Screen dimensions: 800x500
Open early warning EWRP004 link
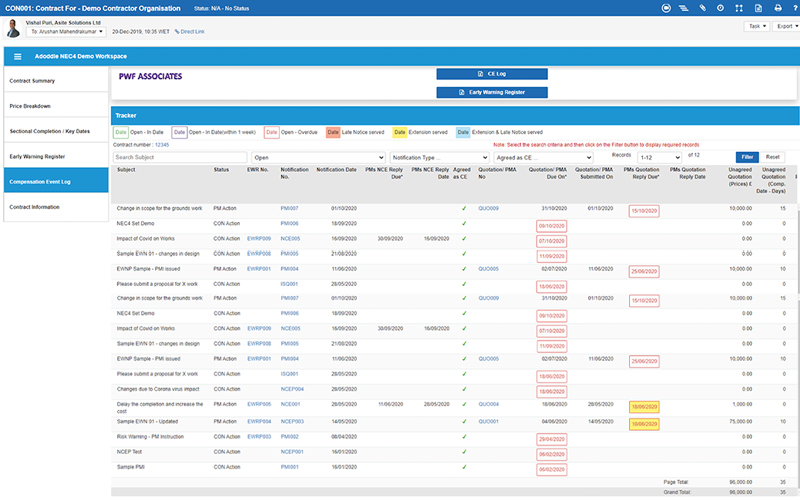coord(259,421)
